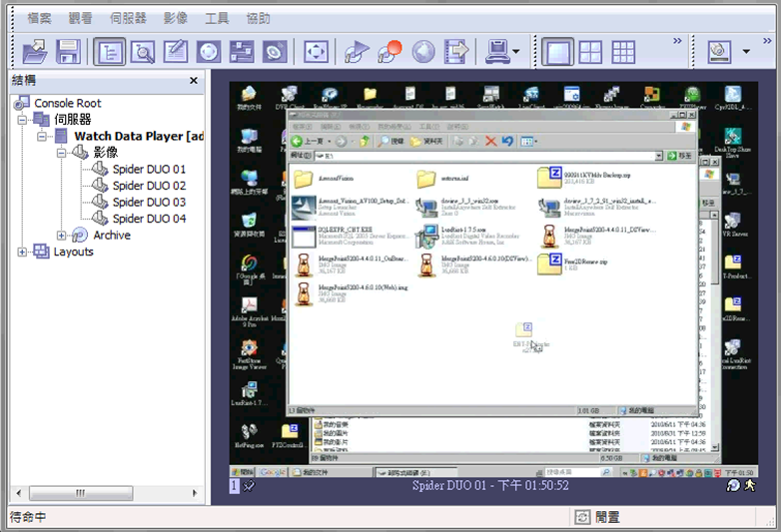Screen dimensions: 781x532
Task: Open the 伺服器 menu
Action: click(129, 18)
